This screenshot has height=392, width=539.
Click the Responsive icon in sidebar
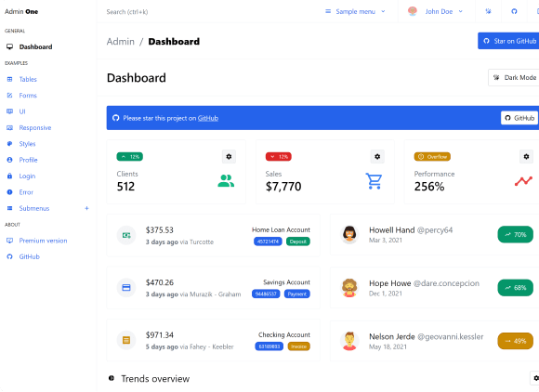click(9, 128)
